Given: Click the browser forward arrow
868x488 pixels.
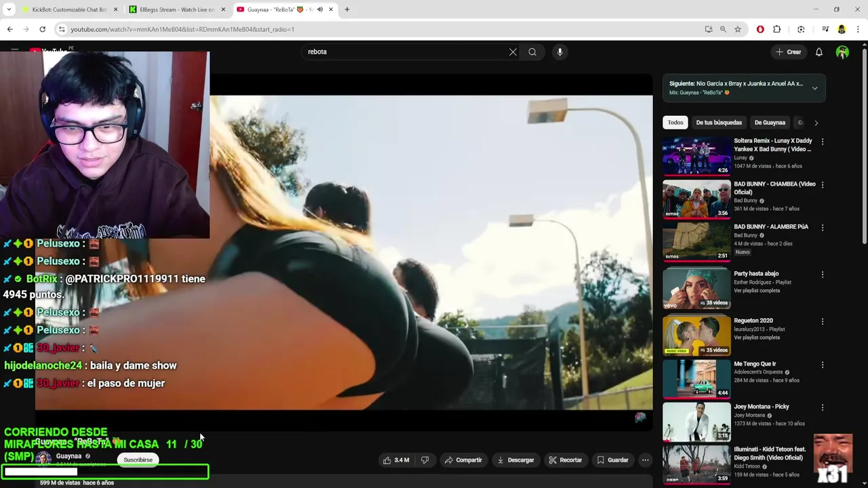Looking at the screenshot, I should pyautogui.click(x=26, y=29).
